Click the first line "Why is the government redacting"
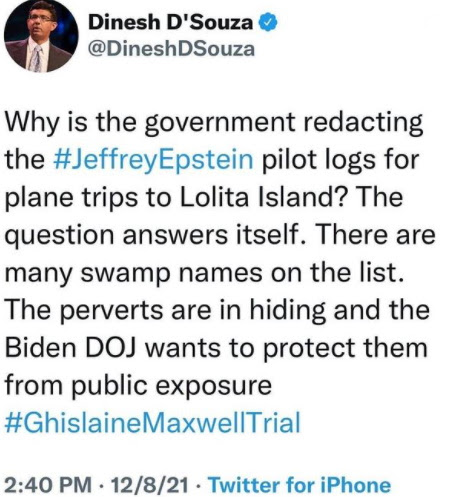Image resolution: width=462 pixels, height=497 pixels. 214,123
